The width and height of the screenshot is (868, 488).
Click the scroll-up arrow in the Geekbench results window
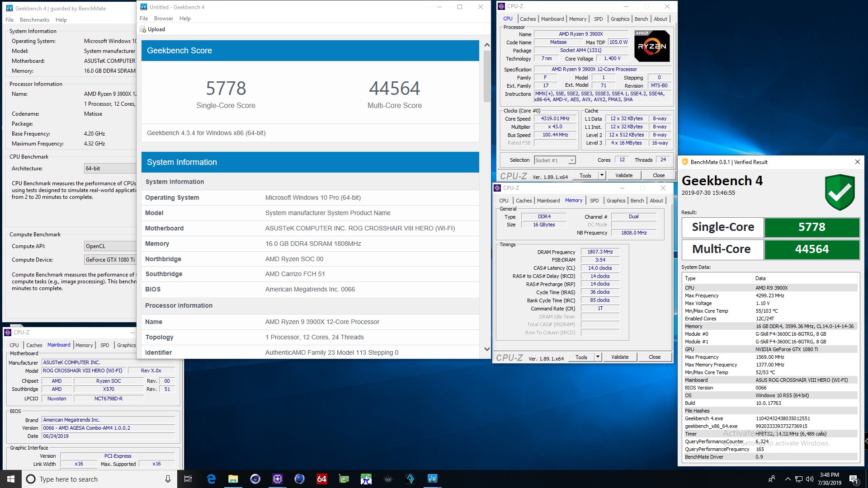(487, 45)
